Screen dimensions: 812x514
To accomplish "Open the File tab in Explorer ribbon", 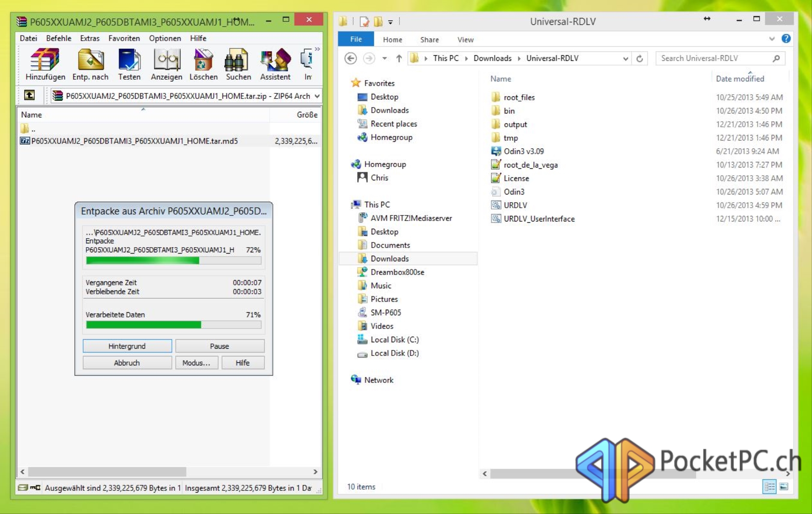I will [356, 39].
